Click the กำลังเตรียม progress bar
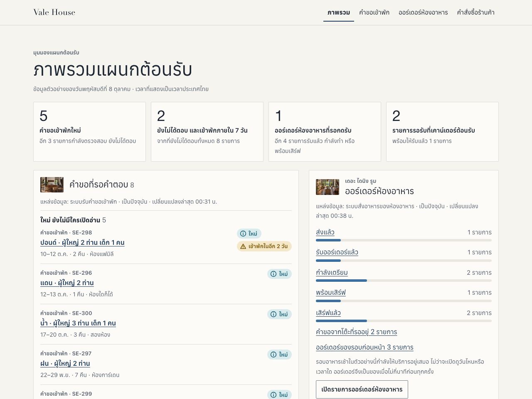This screenshot has height=399, width=532. (404, 281)
